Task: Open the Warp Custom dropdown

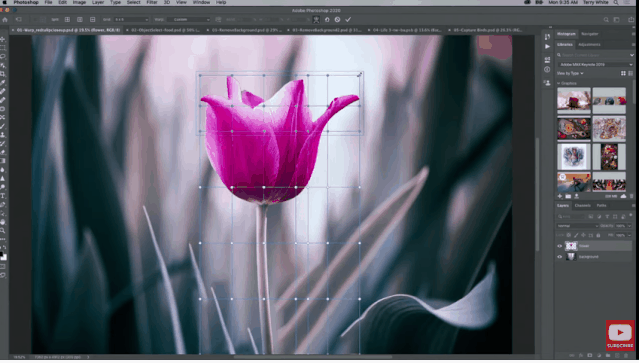Action: (188, 20)
